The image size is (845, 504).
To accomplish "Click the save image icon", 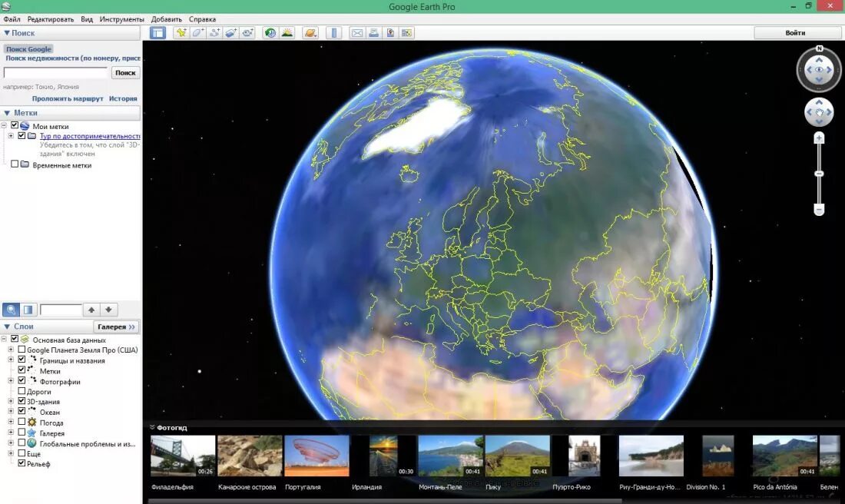I will pos(390,33).
